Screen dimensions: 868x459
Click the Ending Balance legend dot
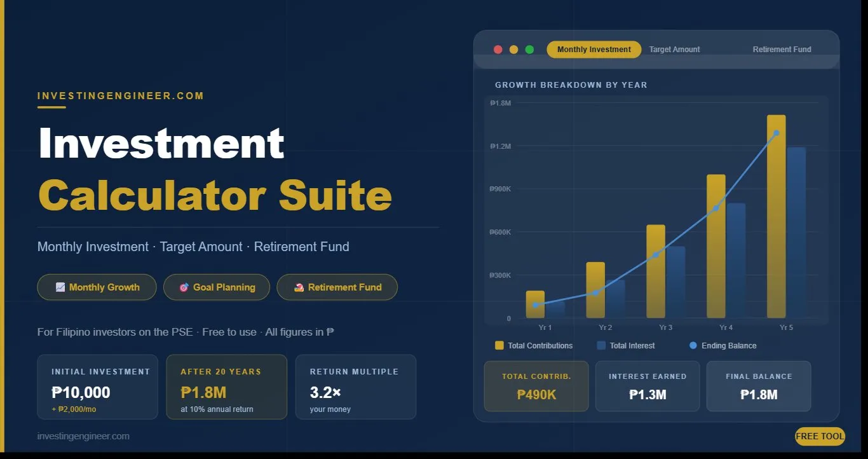693,345
